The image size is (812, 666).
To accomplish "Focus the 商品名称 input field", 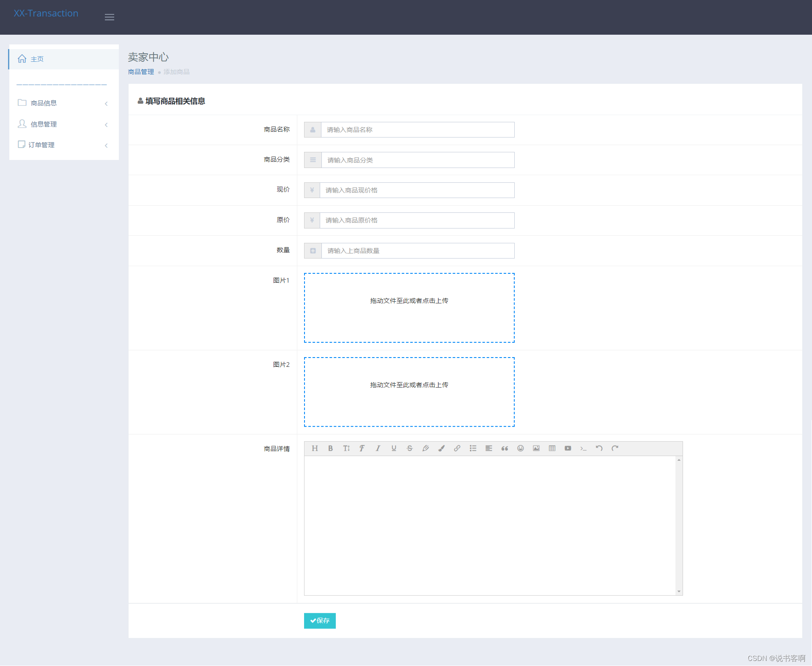I will click(x=418, y=130).
